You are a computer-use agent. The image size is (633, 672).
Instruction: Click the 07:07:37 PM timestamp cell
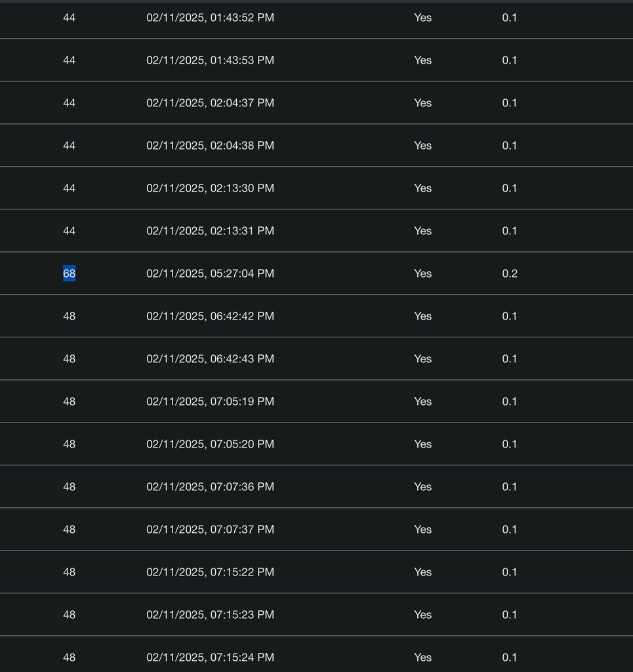tap(210, 530)
